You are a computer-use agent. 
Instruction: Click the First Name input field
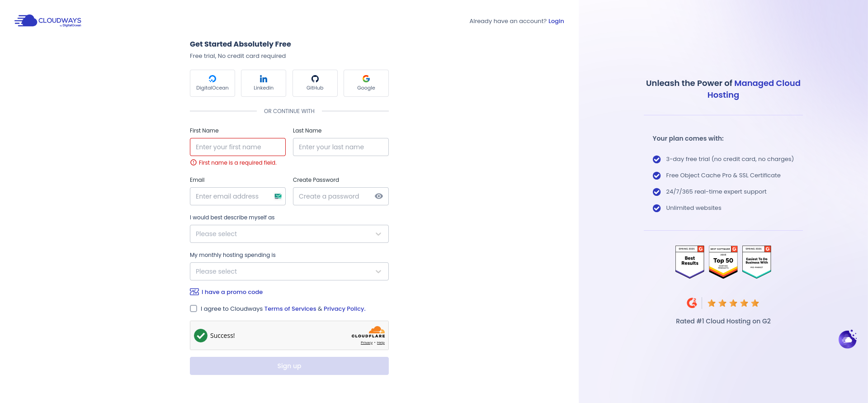click(238, 147)
